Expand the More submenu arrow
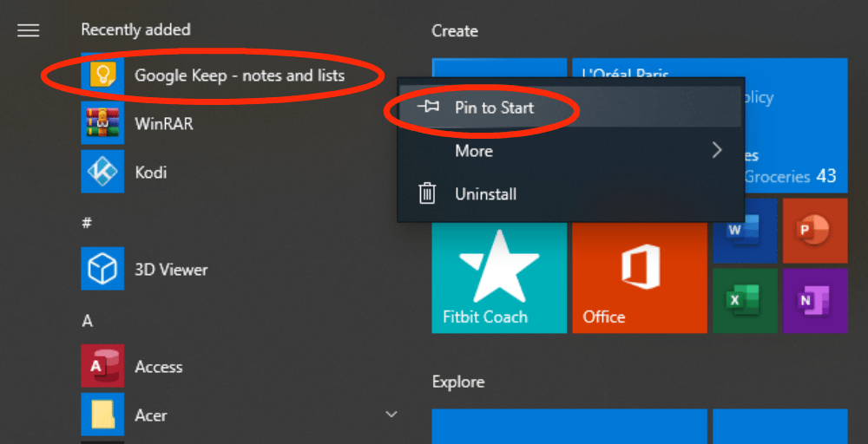 pyautogui.click(x=718, y=150)
